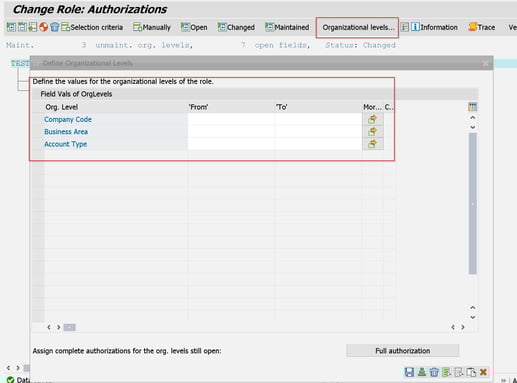Image resolution: width=517 pixels, height=383 pixels.
Task: Click the trash can icon in main toolbar
Action: tap(55, 27)
